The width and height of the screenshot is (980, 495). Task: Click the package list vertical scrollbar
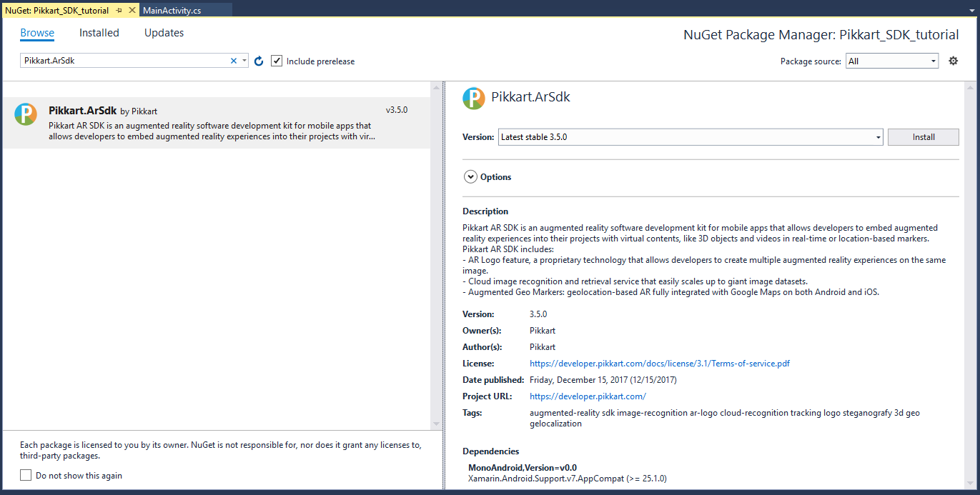pyautogui.click(x=436, y=255)
